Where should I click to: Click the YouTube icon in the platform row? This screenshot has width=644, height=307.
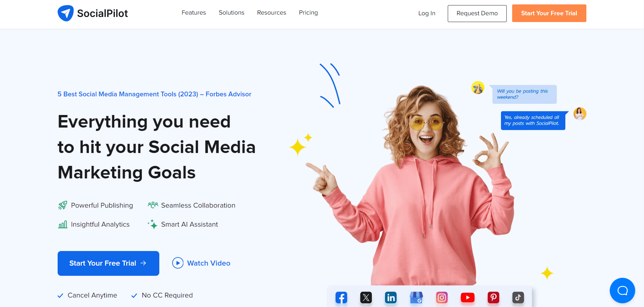pyautogui.click(x=468, y=298)
